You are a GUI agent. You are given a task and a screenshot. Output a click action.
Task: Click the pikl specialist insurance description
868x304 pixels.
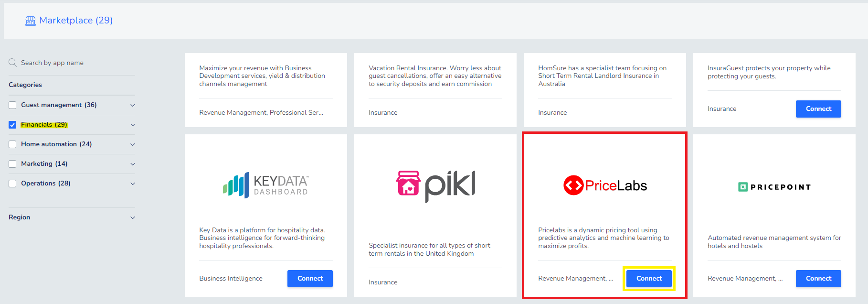click(429, 250)
